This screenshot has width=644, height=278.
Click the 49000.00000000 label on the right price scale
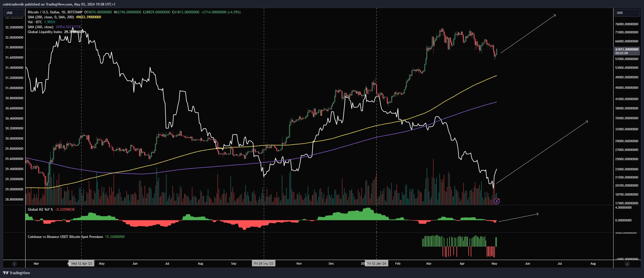click(627, 77)
